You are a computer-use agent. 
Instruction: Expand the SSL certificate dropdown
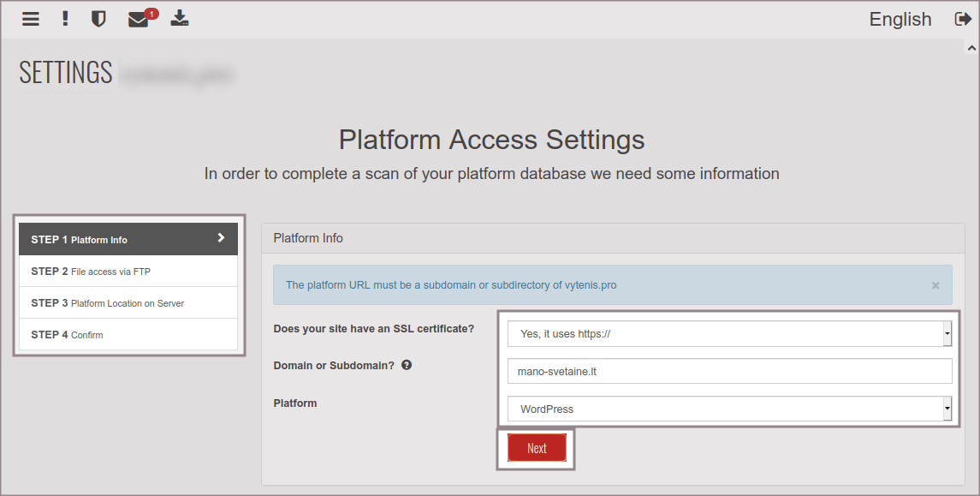(729, 333)
